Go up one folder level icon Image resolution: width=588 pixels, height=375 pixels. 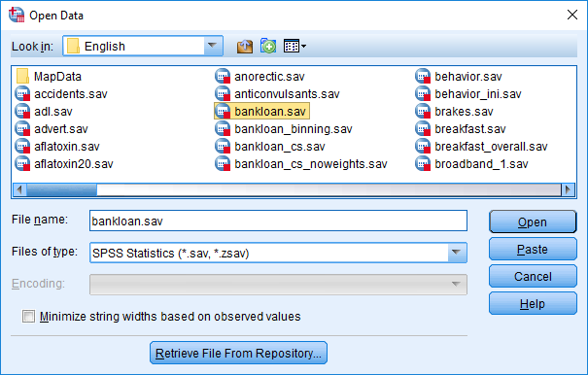(245, 46)
